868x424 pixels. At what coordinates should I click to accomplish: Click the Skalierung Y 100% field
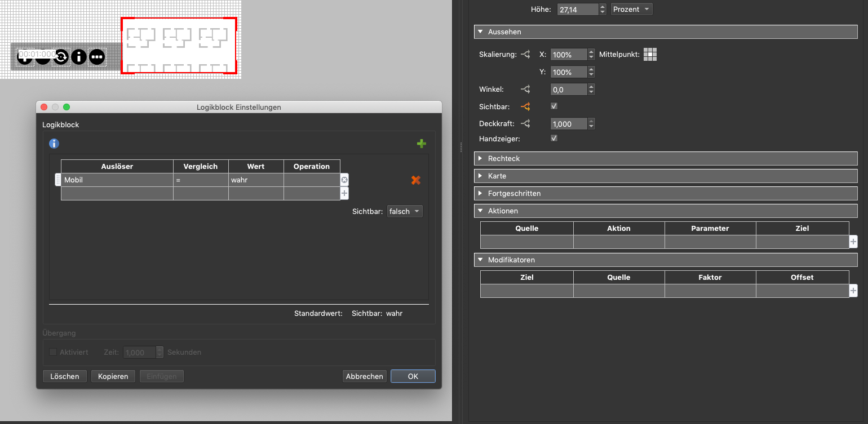(568, 72)
